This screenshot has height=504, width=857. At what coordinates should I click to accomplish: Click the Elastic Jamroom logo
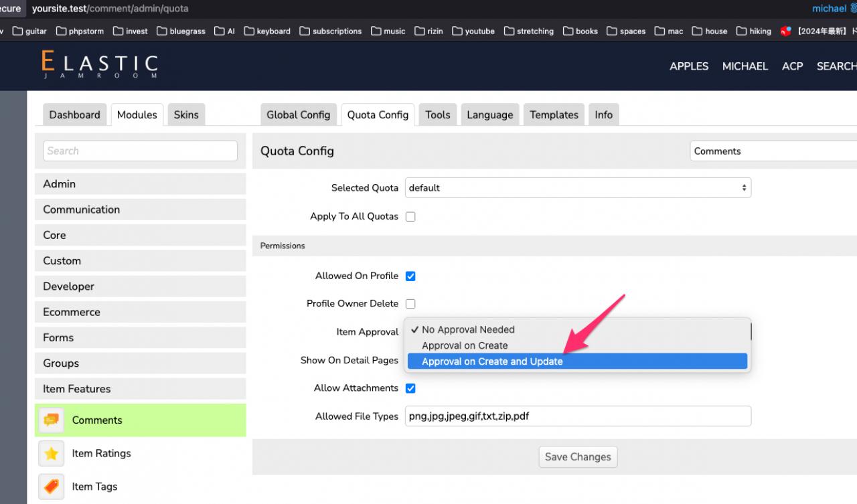click(x=99, y=65)
